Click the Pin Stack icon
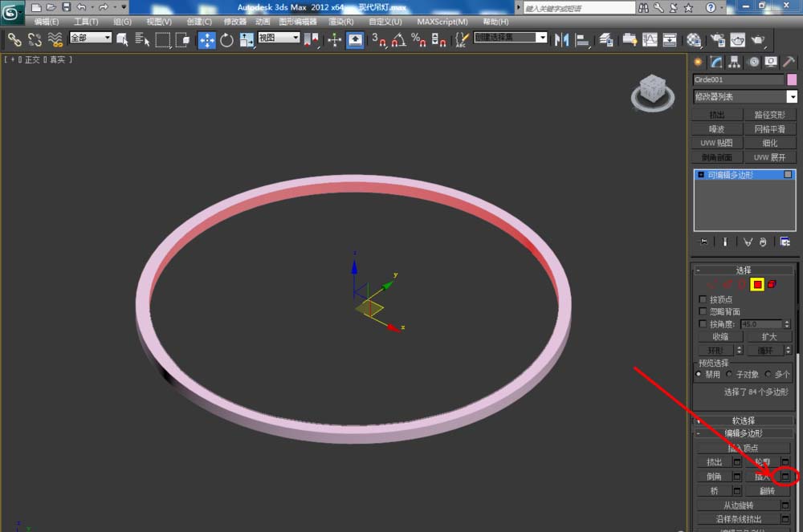The image size is (803, 532). [x=703, y=242]
